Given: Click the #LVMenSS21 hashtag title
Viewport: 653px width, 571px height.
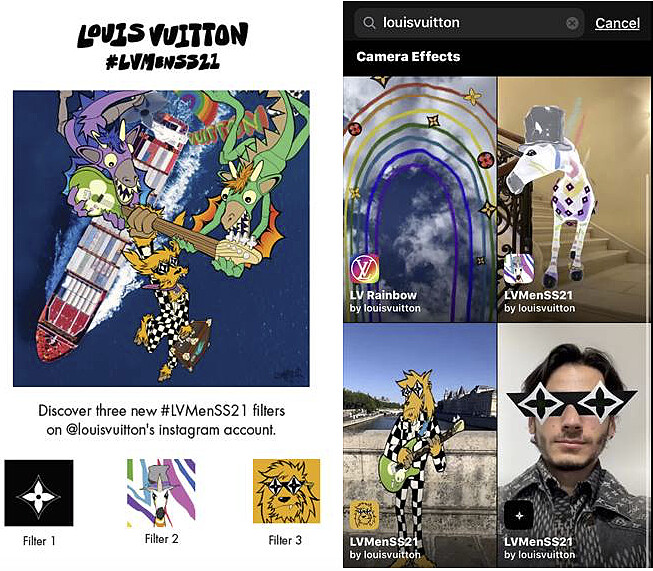Looking at the screenshot, I should pyautogui.click(x=162, y=62).
